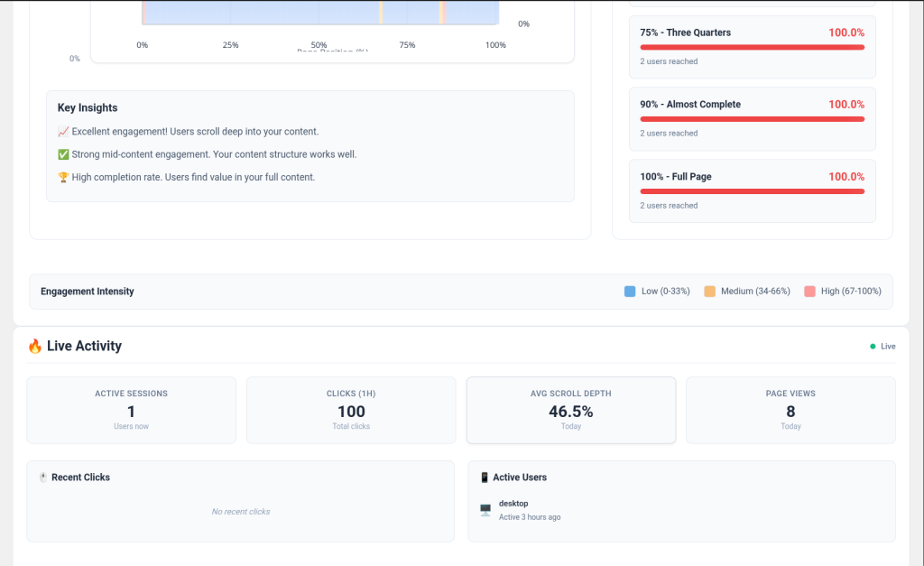Open the Clicks (1H) stat card

point(351,411)
